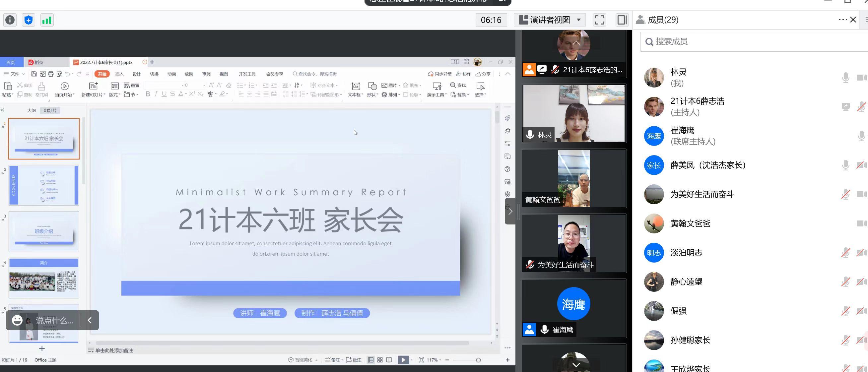Open the chat input 说点什么
The height and width of the screenshot is (372, 868).
(x=54, y=321)
